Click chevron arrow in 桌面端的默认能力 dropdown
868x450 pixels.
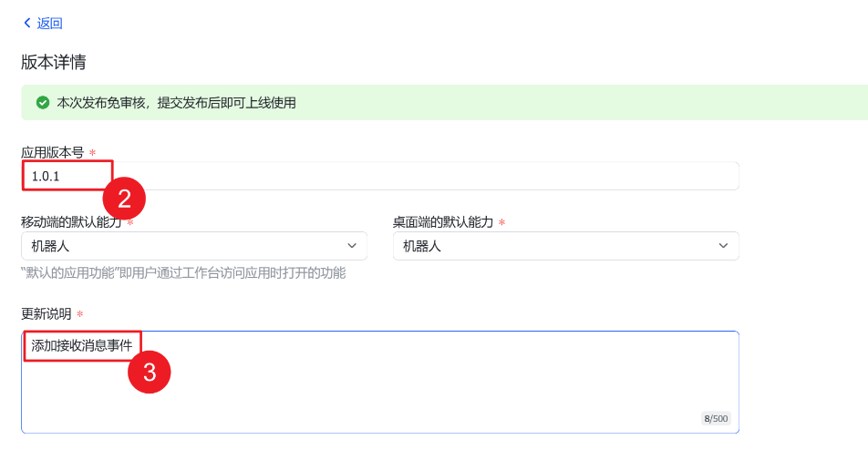(x=724, y=246)
